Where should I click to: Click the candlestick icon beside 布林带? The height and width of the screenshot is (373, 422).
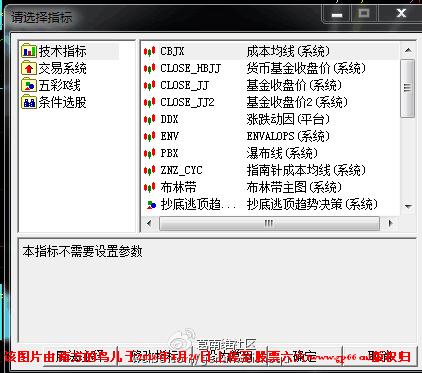150,187
